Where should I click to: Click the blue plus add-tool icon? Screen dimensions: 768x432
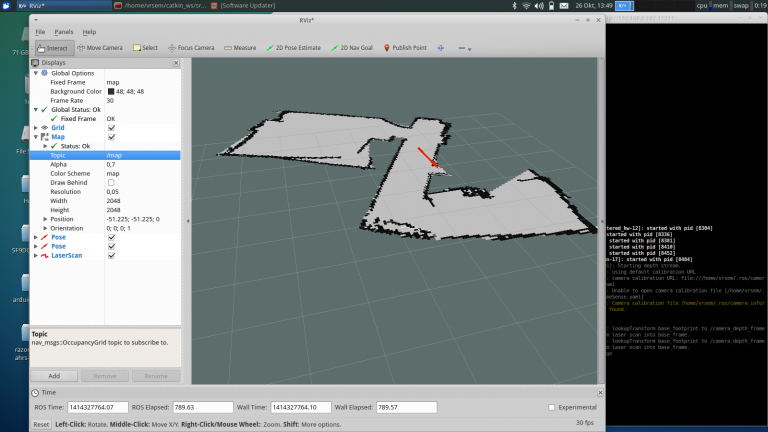pyautogui.click(x=441, y=48)
